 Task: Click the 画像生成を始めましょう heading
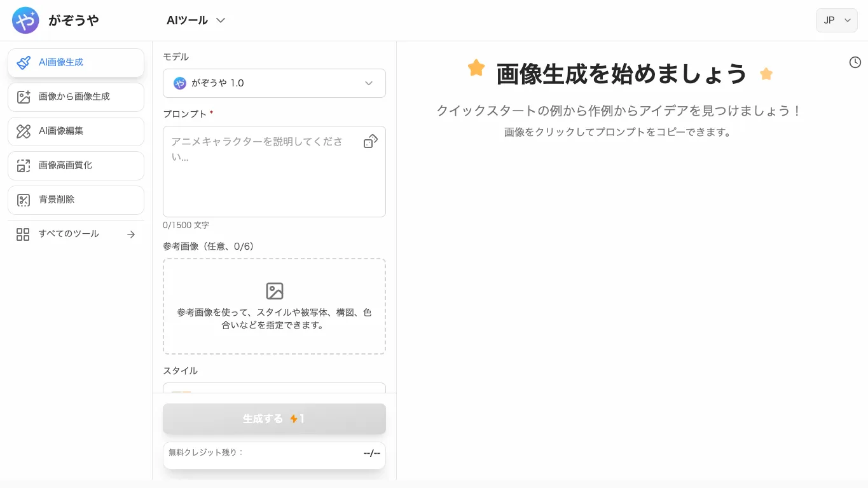click(621, 74)
